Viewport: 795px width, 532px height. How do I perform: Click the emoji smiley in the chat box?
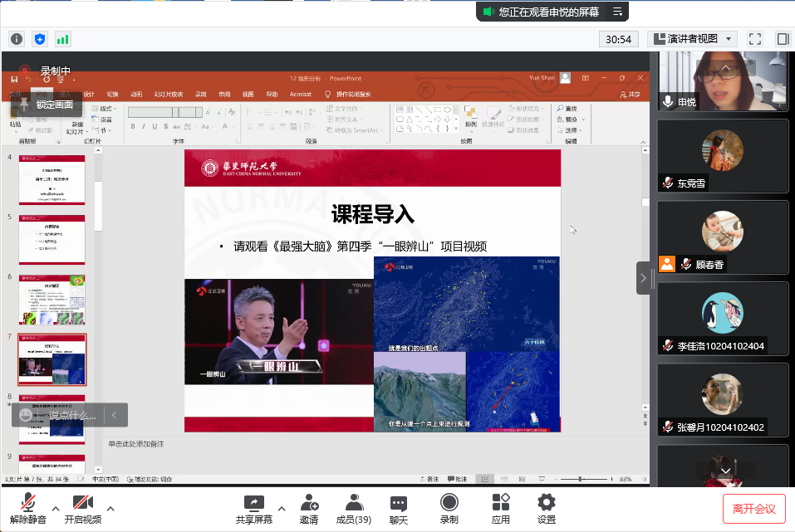pyautogui.click(x=26, y=415)
